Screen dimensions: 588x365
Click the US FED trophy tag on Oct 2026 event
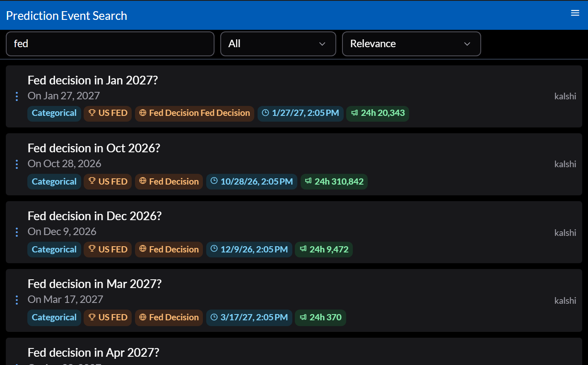click(x=108, y=182)
